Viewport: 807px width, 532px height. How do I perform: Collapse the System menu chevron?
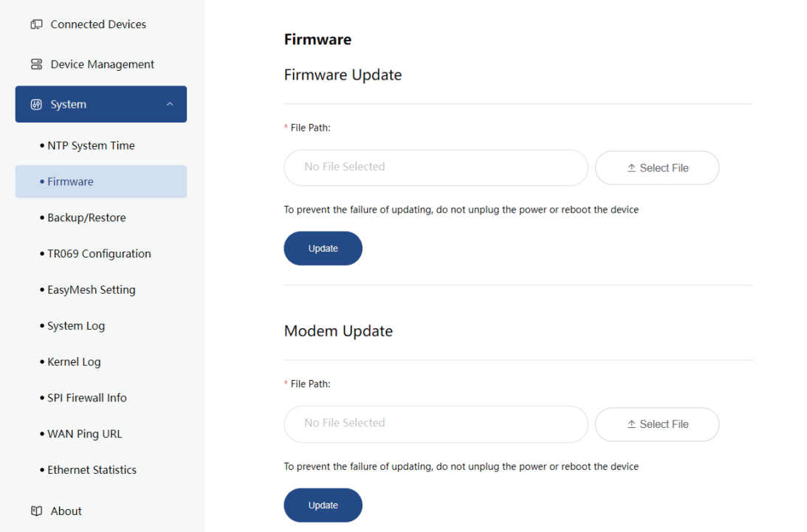pyautogui.click(x=170, y=104)
